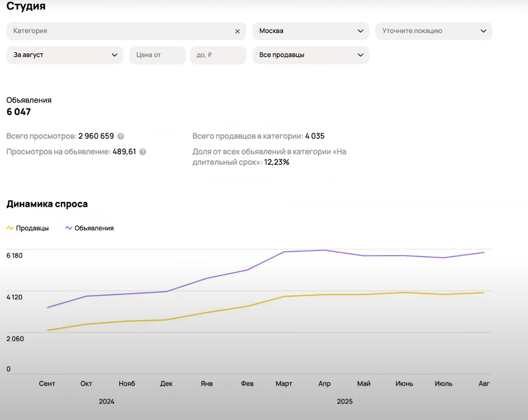Open the За август period dropdown
Viewport: 528px width, 420px height.
click(x=65, y=55)
